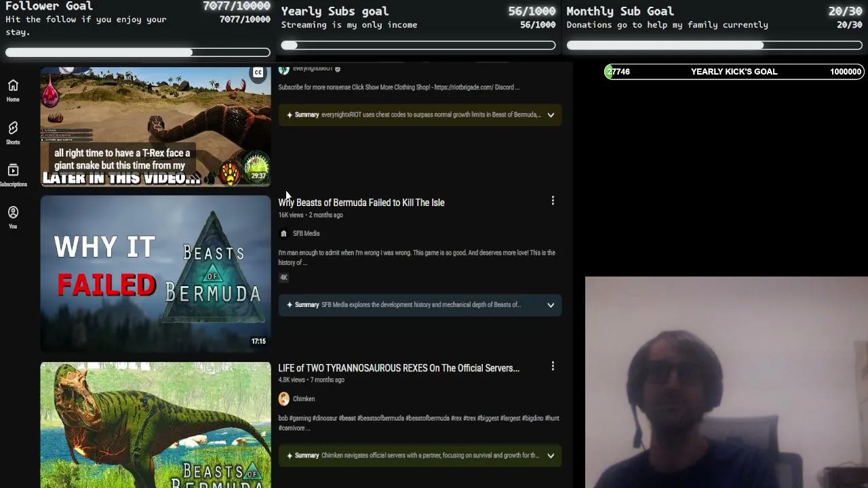Image resolution: width=868 pixels, height=488 pixels.
Task: Click description starting "I'm man enough to admit"
Action: tap(416, 258)
